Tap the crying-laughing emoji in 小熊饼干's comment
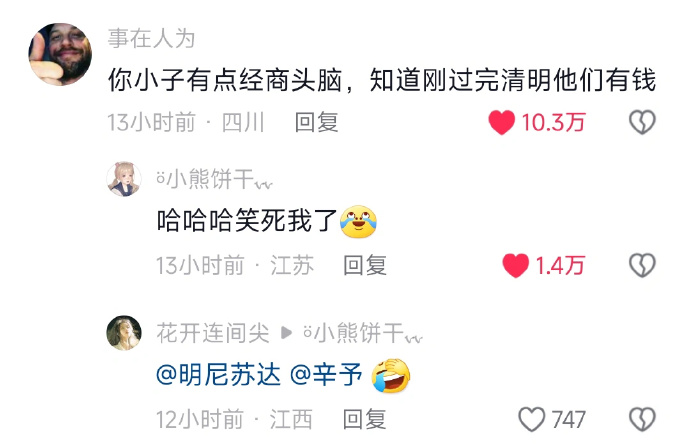Screen dimensions: 690x446 (x=358, y=221)
